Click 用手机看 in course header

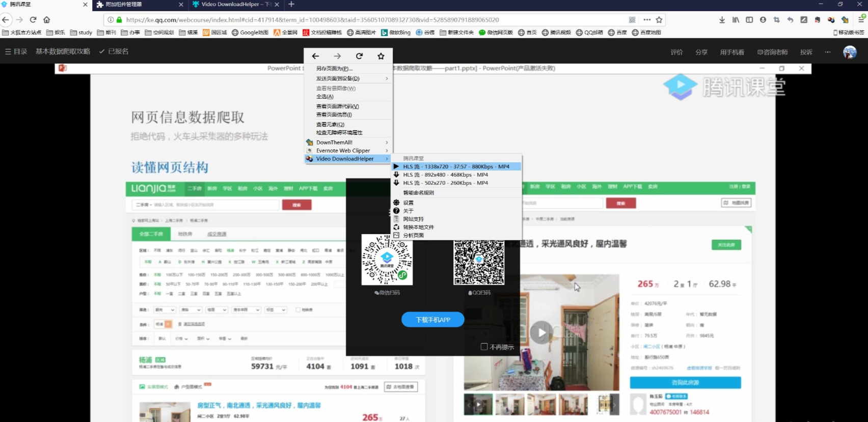click(x=732, y=52)
